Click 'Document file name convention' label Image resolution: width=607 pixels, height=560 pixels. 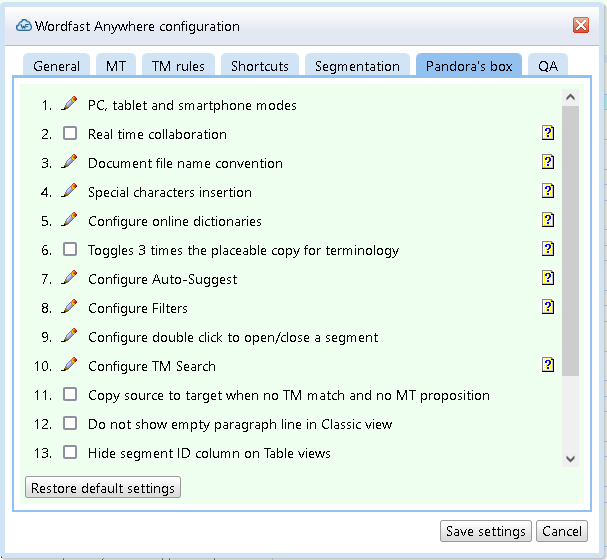click(x=185, y=163)
